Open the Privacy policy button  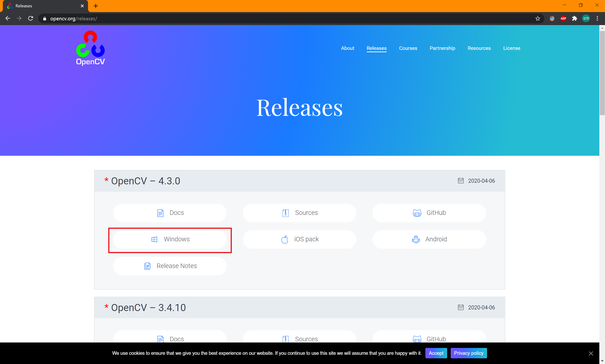point(468,353)
